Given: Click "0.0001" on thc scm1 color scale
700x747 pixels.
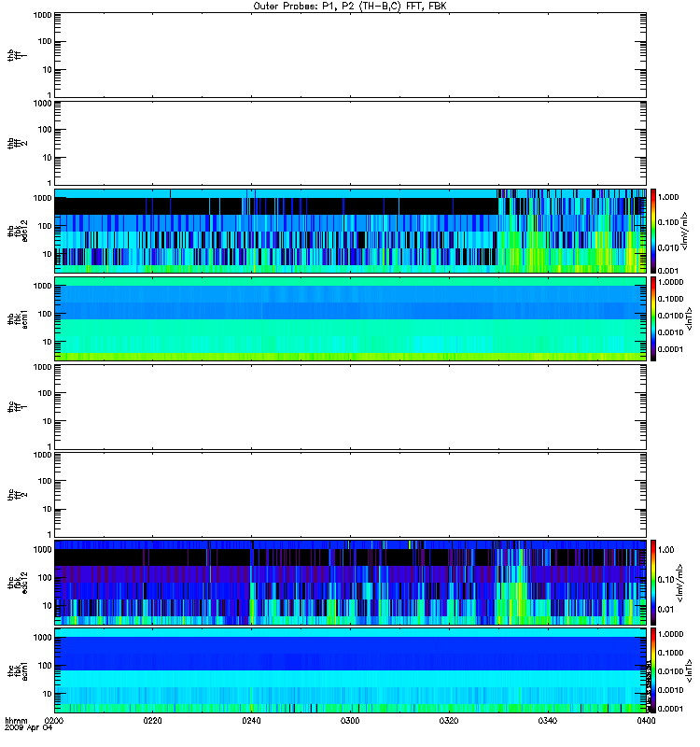Looking at the screenshot, I should pyautogui.click(x=670, y=709).
